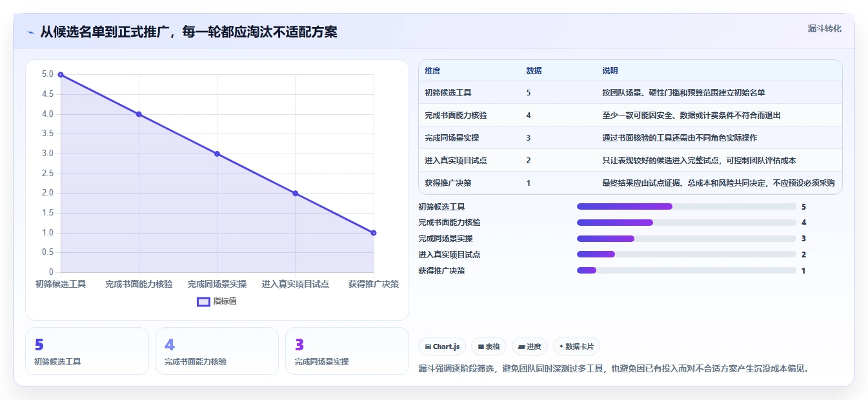Image resolution: width=868 pixels, height=400 pixels.
Task: Click the x-axis label 初筛候选工具
Action: (x=61, y=284)
